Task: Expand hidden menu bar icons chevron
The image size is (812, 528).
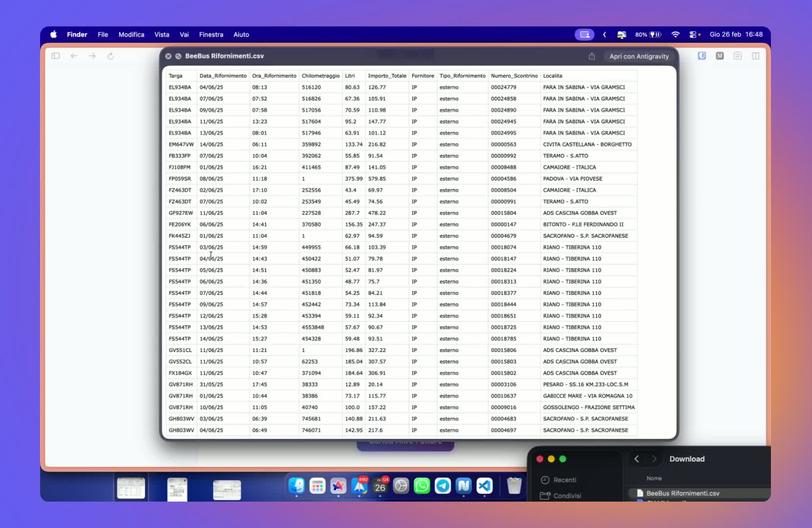Action: 605,34
